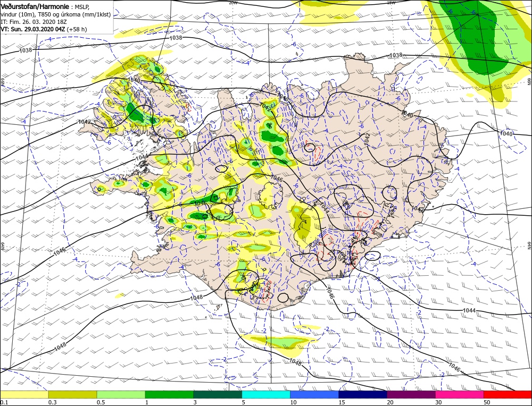Choose the blue 10 mm legend swatch
The width and height of the screenshot is (532, 406).
point(314,394)
